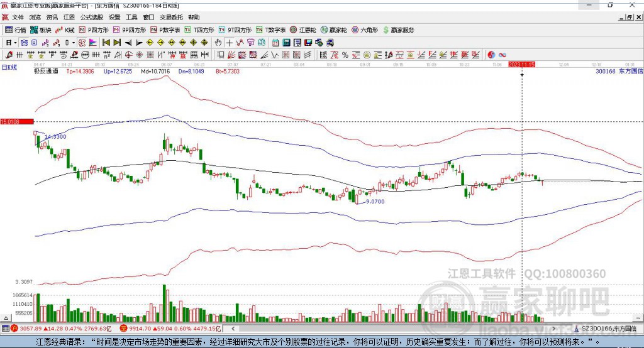Open the P四方形 tool
The width and height of the screenshot is (644, 348).
pyautogui.click(x=94, y=30)
